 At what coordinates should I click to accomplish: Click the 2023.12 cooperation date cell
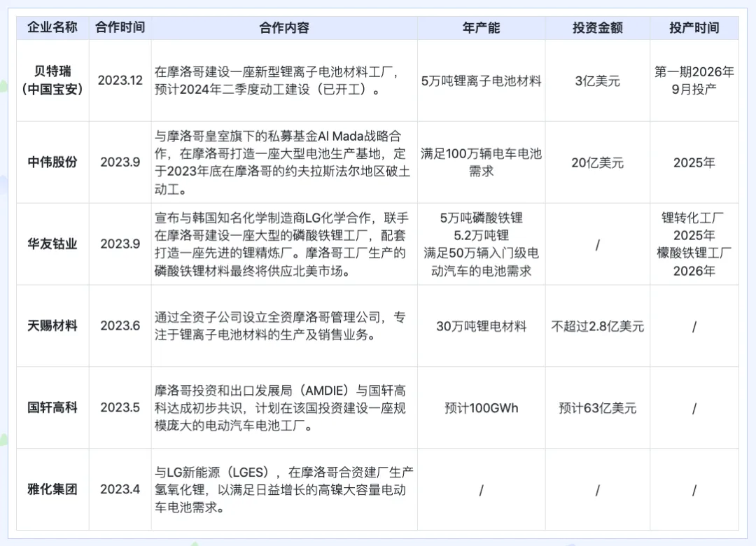coord(120,80)
